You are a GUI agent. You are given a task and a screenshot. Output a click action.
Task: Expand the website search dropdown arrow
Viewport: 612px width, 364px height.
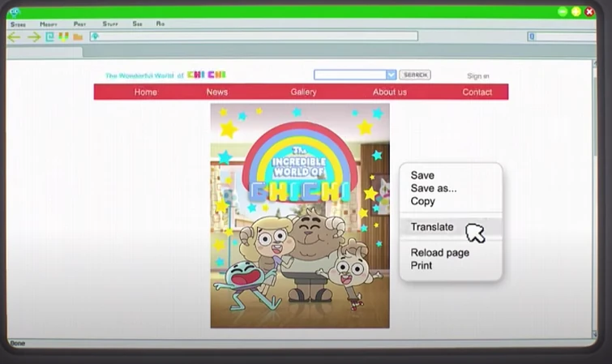pyautogui.click(x=391, y=75)
